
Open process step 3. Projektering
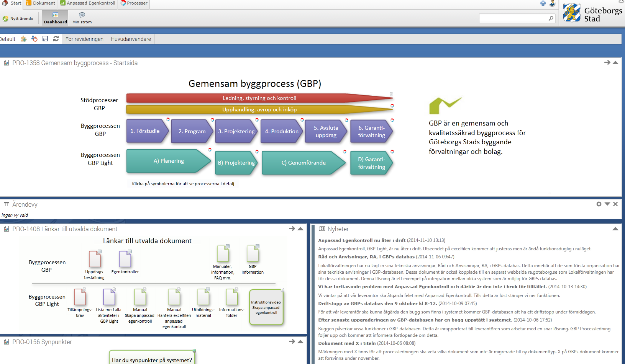tap(236, 131)
